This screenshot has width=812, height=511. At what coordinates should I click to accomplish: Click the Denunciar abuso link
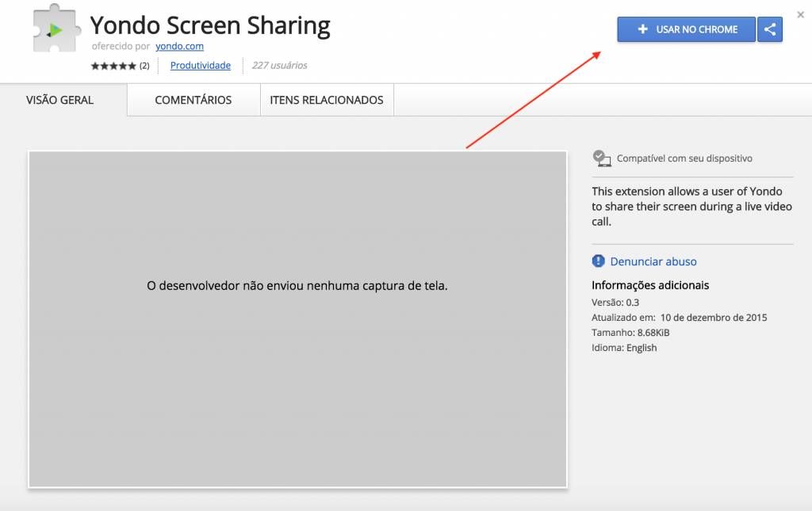(653, 261)
